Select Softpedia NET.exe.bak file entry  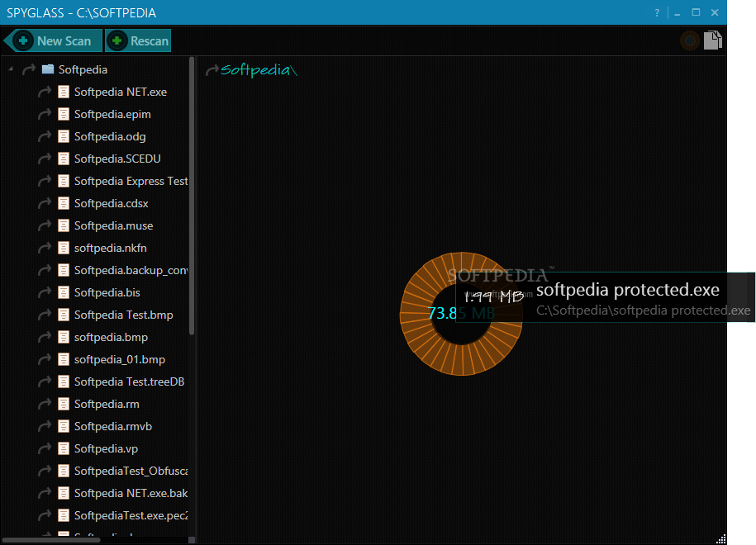tap(131, 493)
